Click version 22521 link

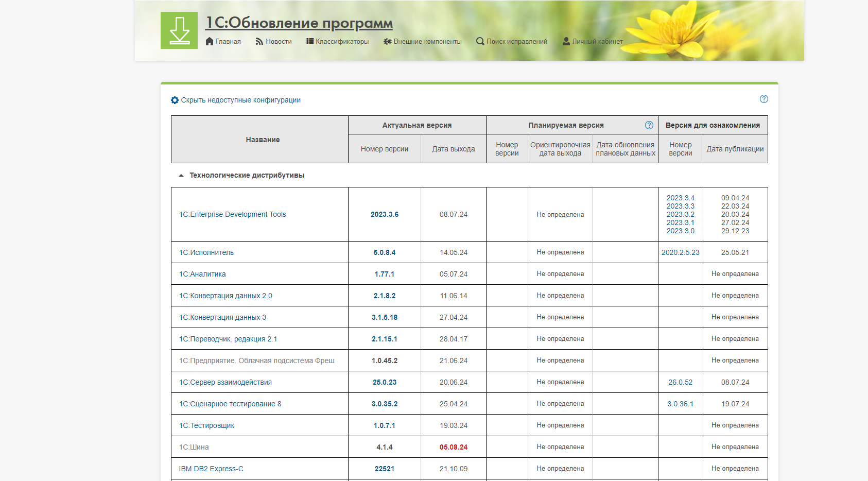pos(385,469)
